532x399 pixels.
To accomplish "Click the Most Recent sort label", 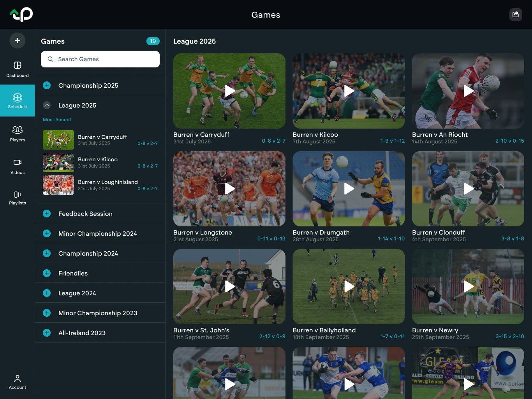I will point(57,120).
